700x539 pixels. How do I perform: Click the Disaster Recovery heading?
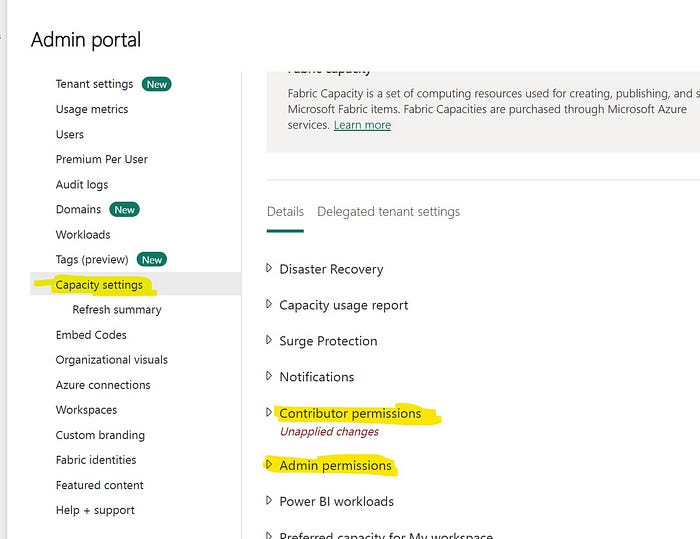[x=331, y=269]
